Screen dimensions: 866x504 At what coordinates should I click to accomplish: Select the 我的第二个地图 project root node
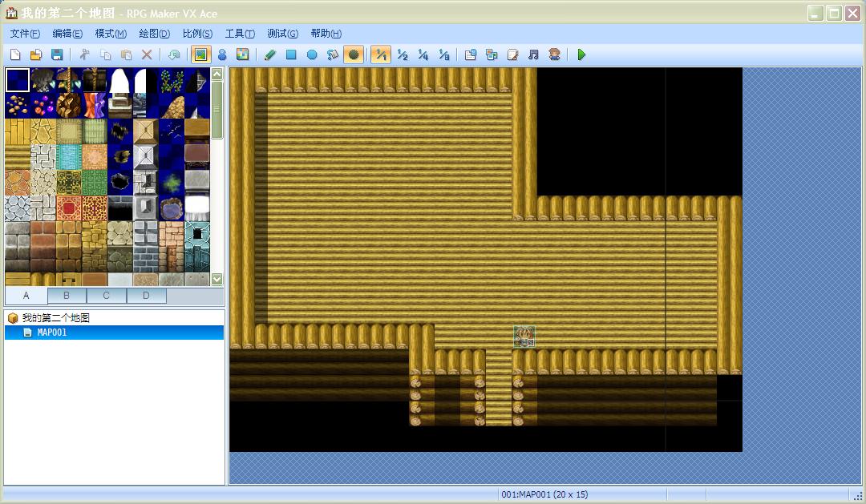click(55, 318)
